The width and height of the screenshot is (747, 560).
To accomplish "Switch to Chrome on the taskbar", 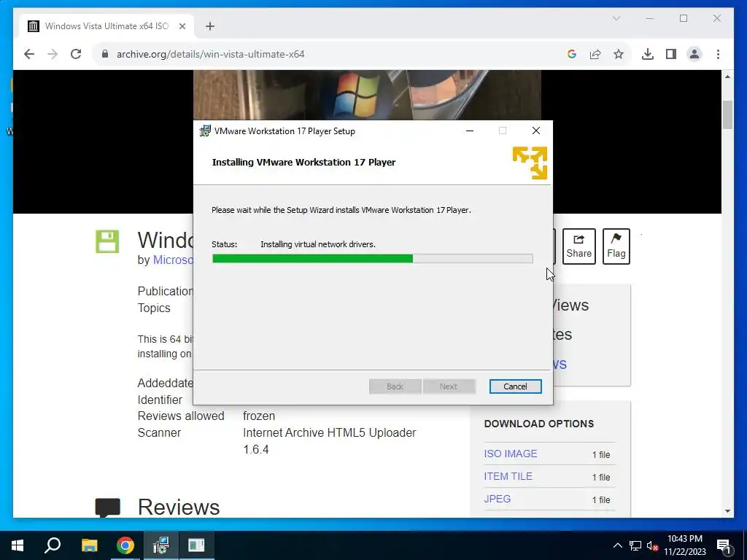I will [125, 545].
